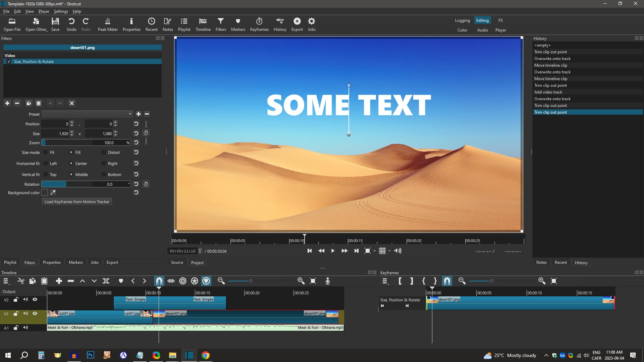
Task: Open the keyframes hamburger menu
Action: [x=385, y=281]
